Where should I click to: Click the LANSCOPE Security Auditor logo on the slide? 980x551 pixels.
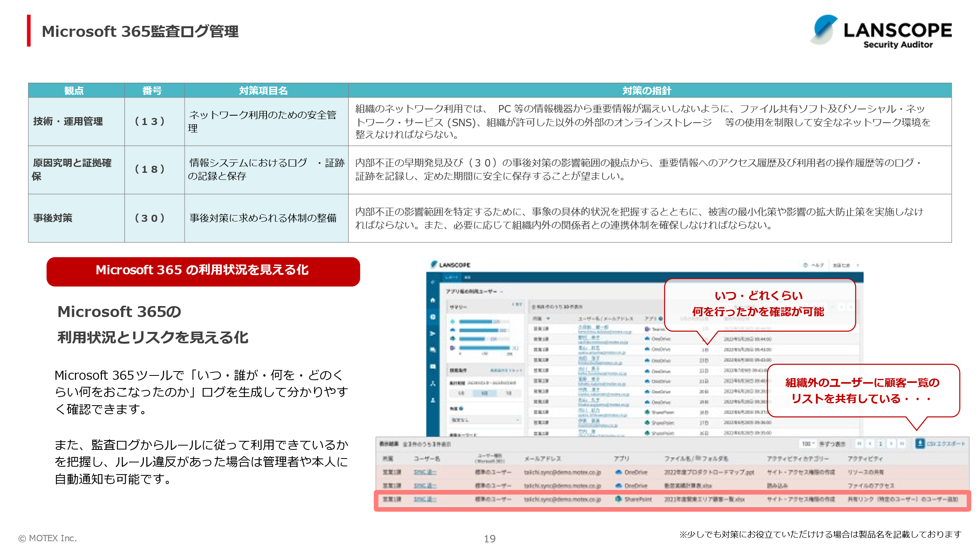(881, 31)
